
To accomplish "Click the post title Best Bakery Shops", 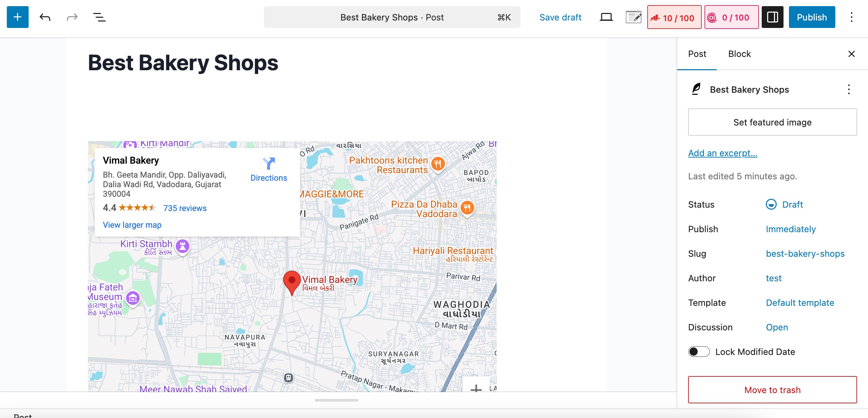I will pyautogui.click(x=183, y=63).
